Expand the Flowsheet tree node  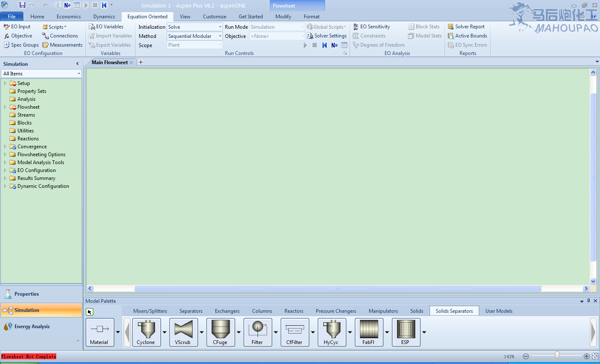tap(5, 107)
